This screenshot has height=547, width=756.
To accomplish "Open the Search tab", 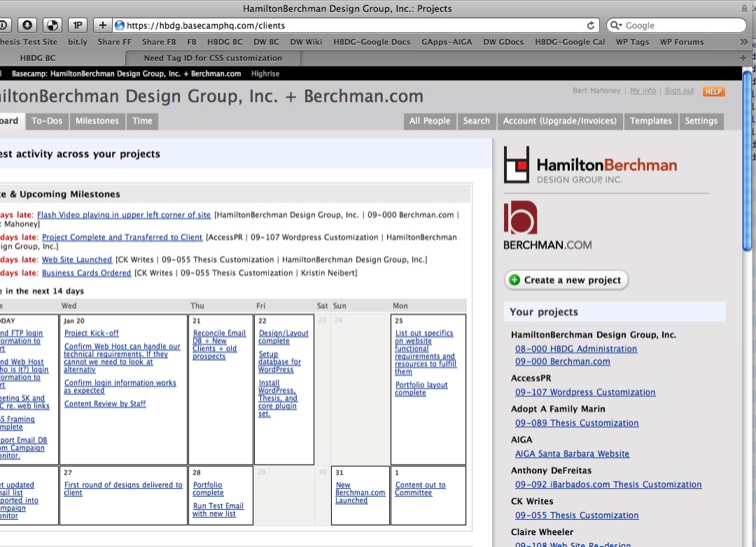I will (x=477, y=121).
